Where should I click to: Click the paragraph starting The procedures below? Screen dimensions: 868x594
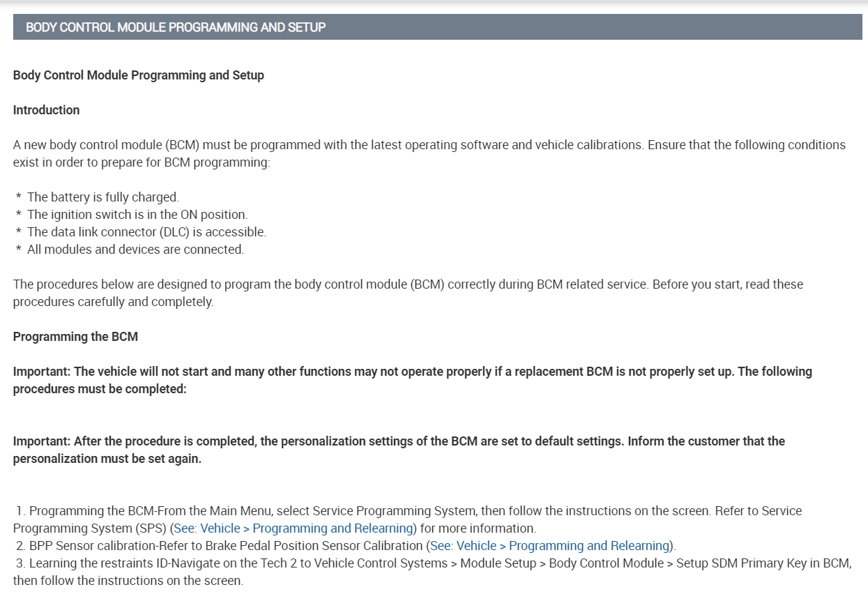pyautogui.click(x=408, y=293)
